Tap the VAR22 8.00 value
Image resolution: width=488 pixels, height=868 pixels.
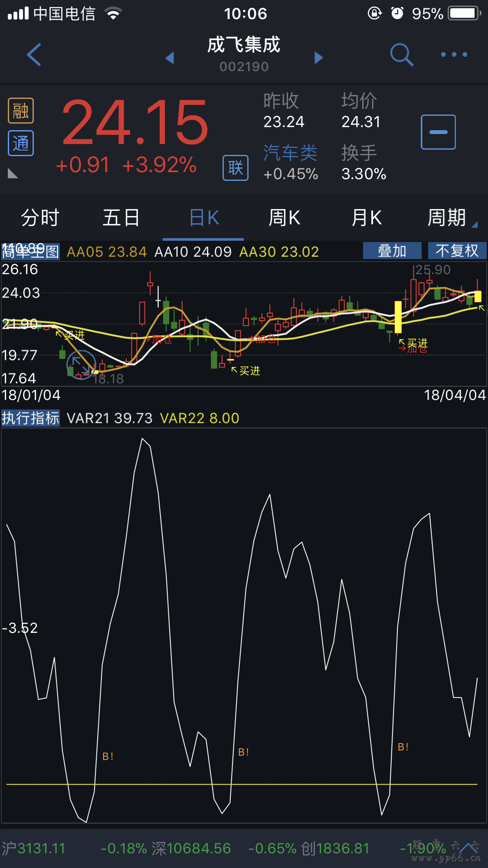click(x=200, y=418)
